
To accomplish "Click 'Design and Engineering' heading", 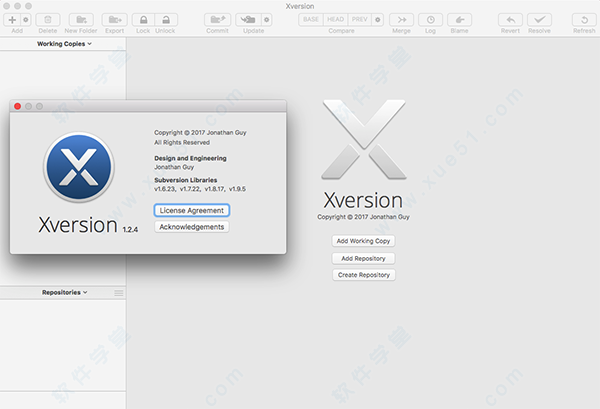I will [x=190, y=158].
